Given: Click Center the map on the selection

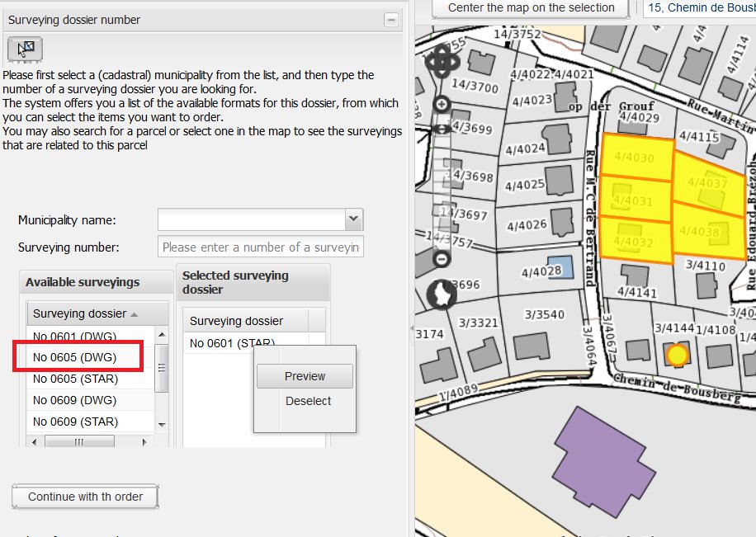Looking at the screenshot, I should click(531, 8).
